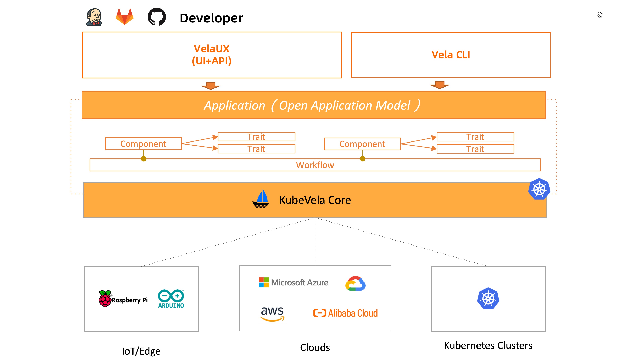Click the down arrow below Vela CLI box
643x364 pixels.
point(440,85)
